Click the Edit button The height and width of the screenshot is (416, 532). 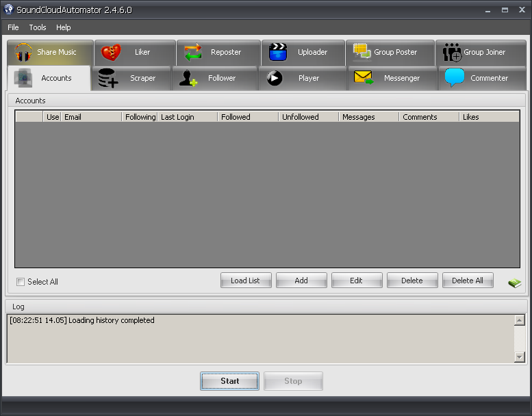[x=357, y=281]
